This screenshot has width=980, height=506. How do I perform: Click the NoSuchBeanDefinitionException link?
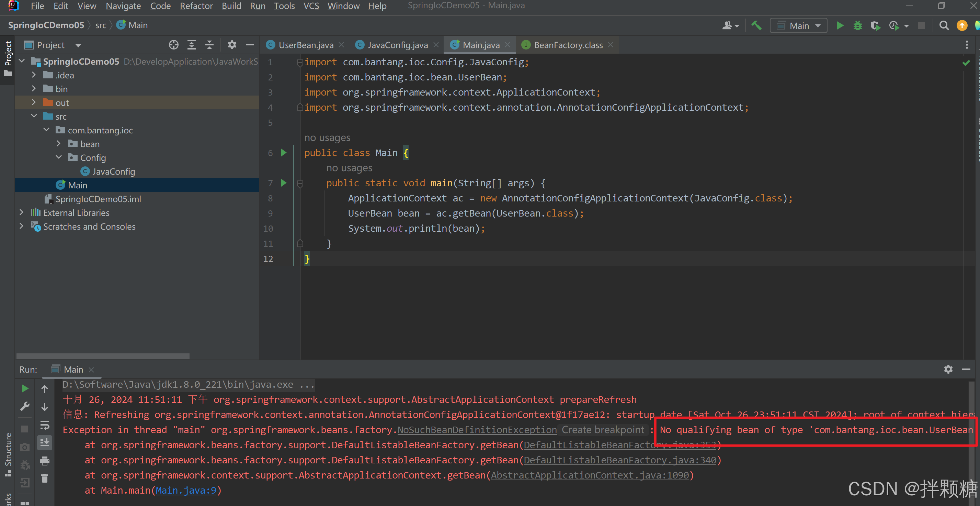477,429
